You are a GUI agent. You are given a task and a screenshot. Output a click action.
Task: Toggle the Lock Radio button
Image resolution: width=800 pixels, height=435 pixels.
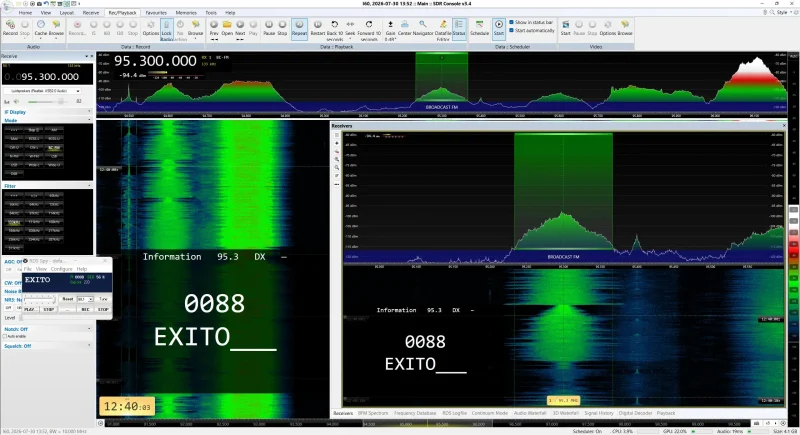tap(167, 29)
